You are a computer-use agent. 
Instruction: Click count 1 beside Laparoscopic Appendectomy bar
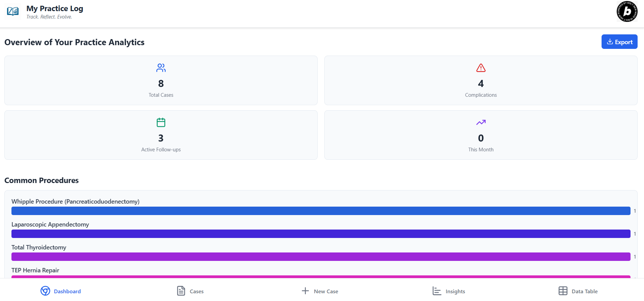(635, 234)
